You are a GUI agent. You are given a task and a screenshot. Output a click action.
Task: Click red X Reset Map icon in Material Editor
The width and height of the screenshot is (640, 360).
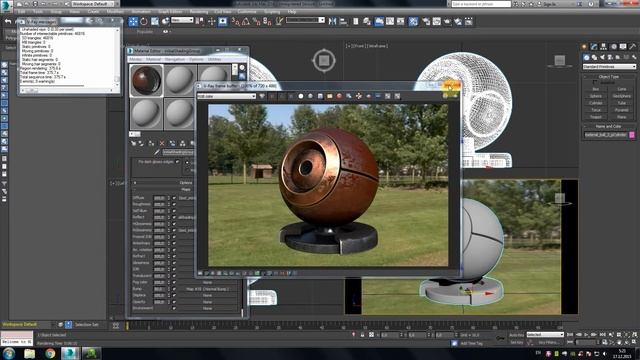(x=162, y=143)
